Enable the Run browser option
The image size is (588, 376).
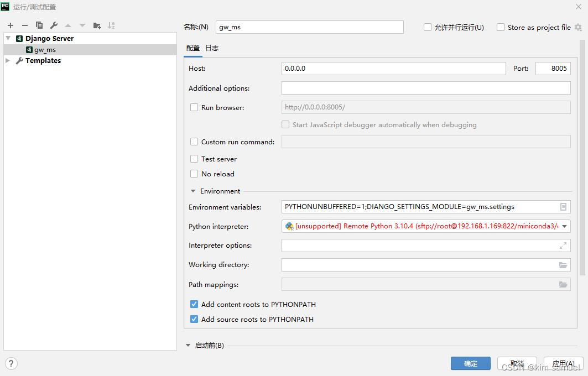[x=194, y=107]
